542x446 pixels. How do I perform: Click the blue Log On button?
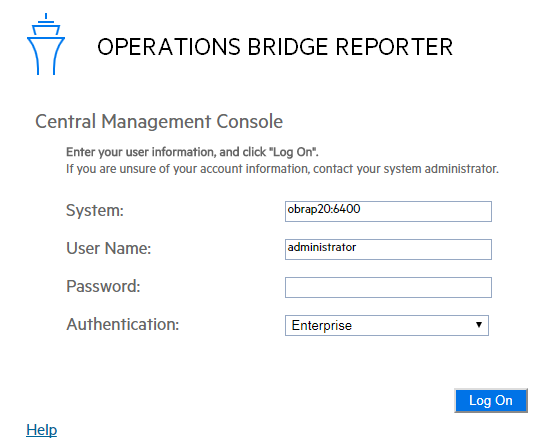point(491,400)
